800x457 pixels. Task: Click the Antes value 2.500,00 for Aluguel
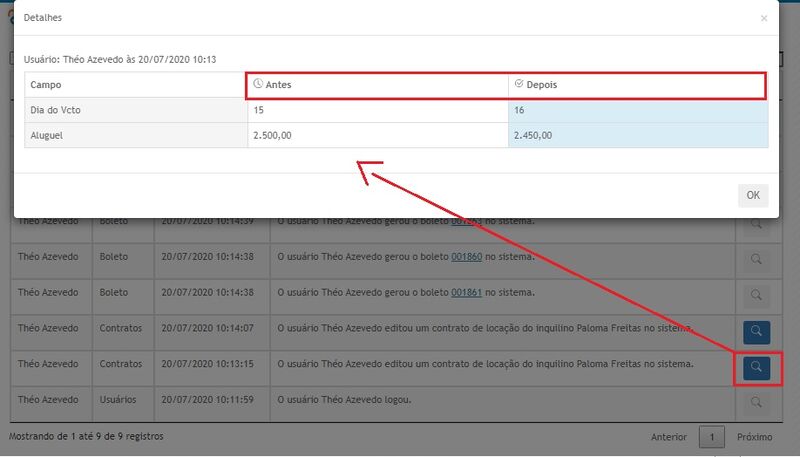point(273,135)
